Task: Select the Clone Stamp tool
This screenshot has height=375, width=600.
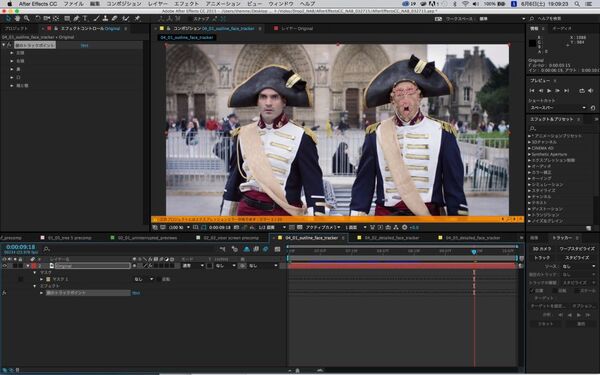Action: 105,18
